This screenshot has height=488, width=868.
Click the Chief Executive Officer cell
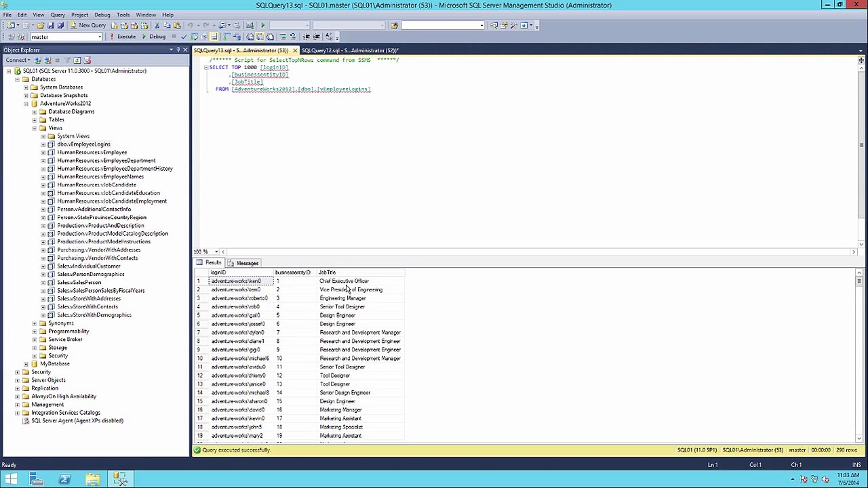click(x=361, y=281)
